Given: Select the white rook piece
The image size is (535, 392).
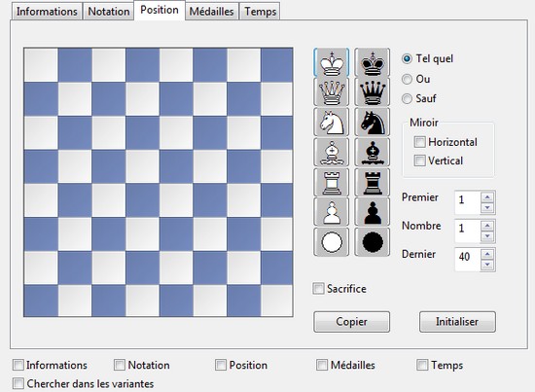Looking at the screenshot, I should point(331,182).
